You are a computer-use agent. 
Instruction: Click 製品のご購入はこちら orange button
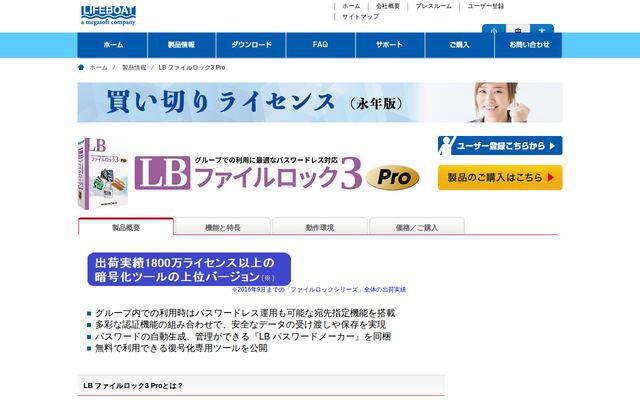click(500, 178)
